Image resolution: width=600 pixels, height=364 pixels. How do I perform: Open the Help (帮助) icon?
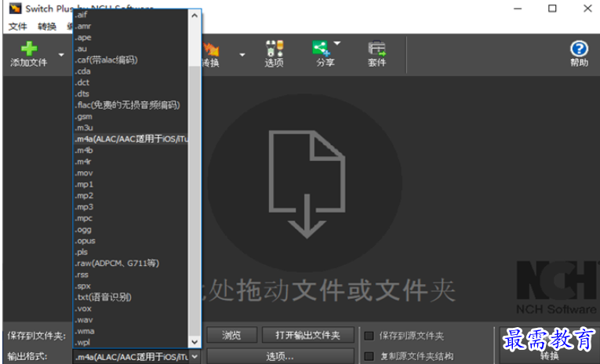coord(579,53)
